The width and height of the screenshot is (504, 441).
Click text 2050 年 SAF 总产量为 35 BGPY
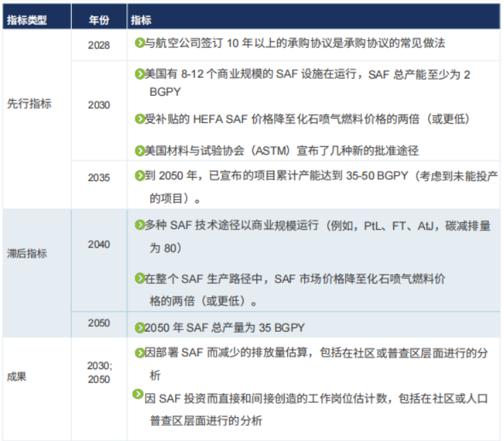(224, 328)
